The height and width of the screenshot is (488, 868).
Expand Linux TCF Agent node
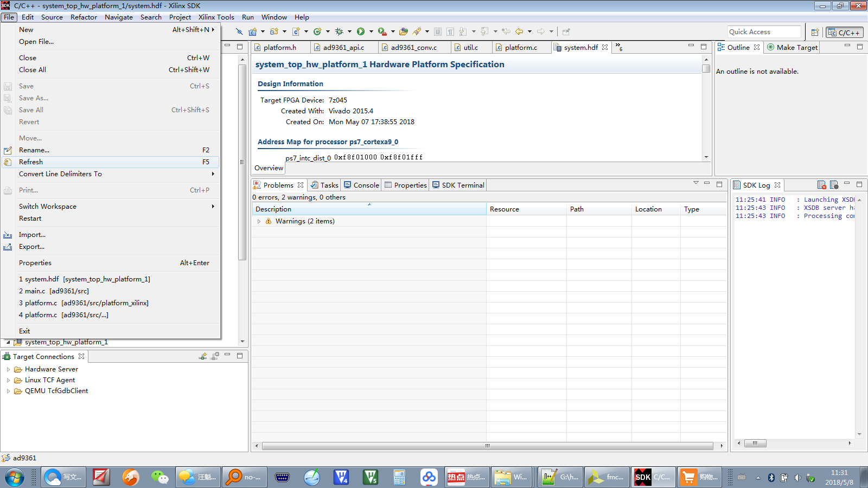(x=8, y=380)
